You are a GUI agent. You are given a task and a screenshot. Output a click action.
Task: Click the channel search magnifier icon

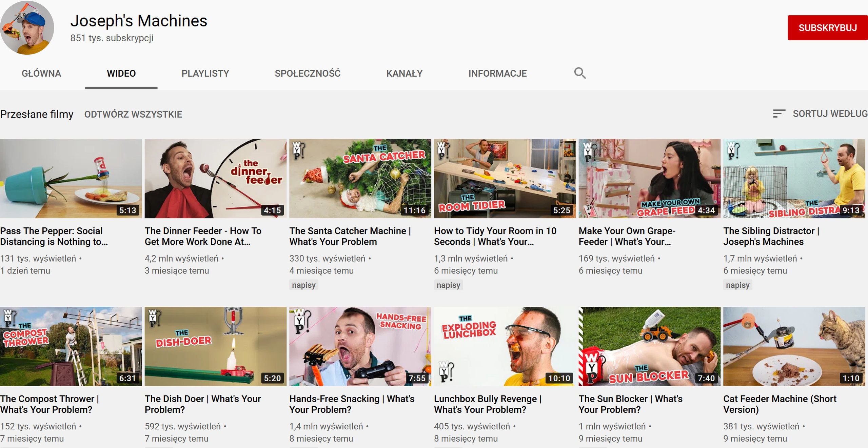[580, 73]
